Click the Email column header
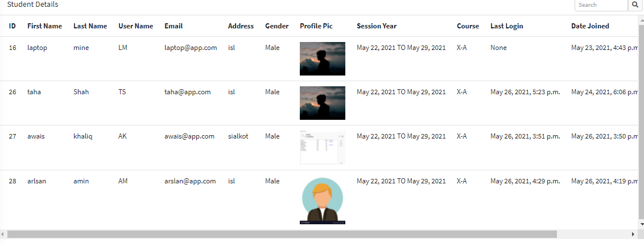The width and height of the screenshot is (644, 243). coord(174,26)
